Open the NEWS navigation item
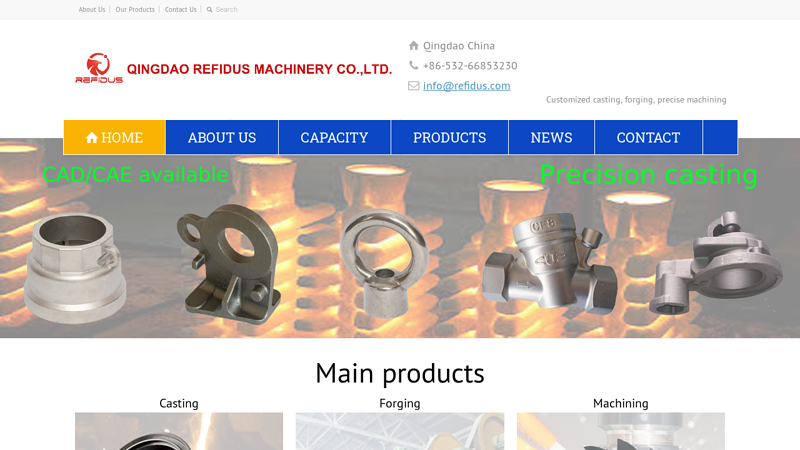 coord(552,137)
